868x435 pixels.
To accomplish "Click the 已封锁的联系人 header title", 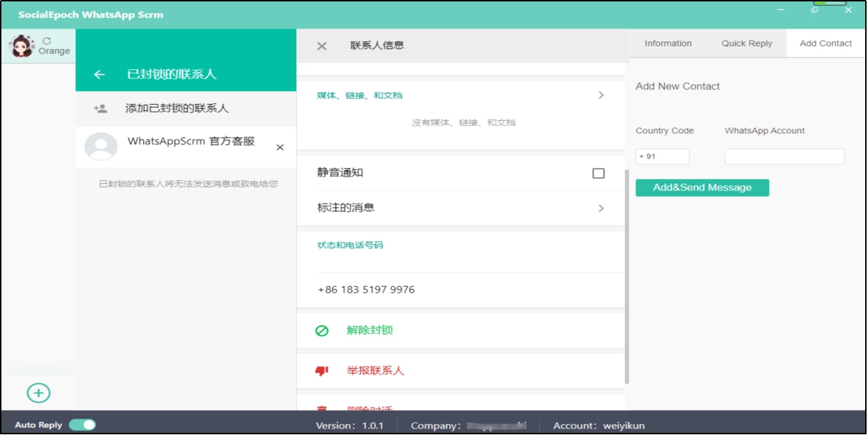I will [172, 74].
